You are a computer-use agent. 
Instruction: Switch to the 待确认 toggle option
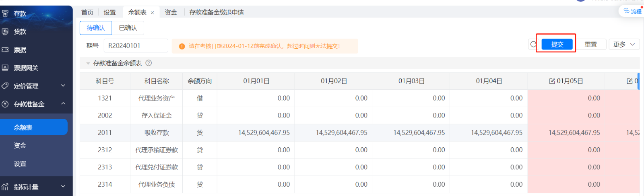coord(96,28)
